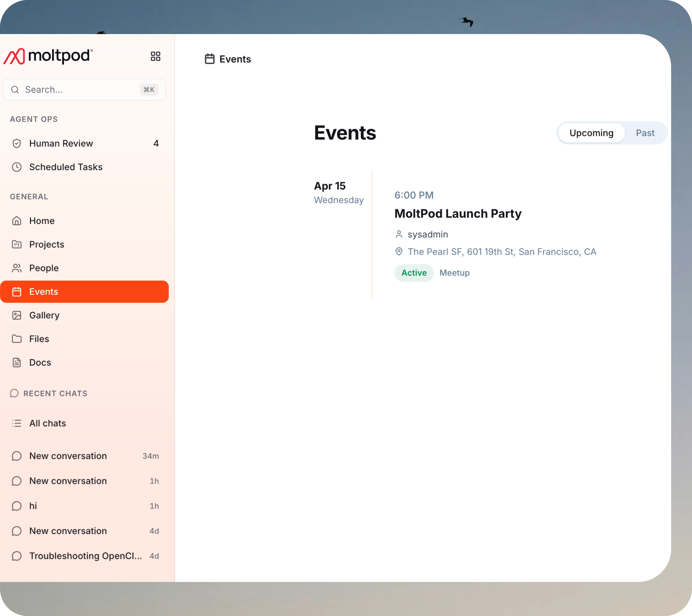Click the moltpod logo
Screen dimensions: 692x616
(x=48, y=56)
